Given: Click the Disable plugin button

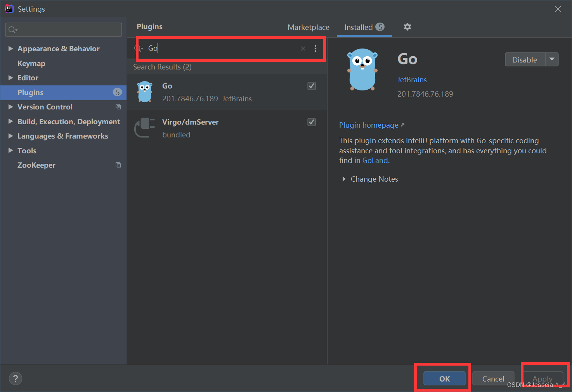Looking at the screenshot, I should coord(525,59).
